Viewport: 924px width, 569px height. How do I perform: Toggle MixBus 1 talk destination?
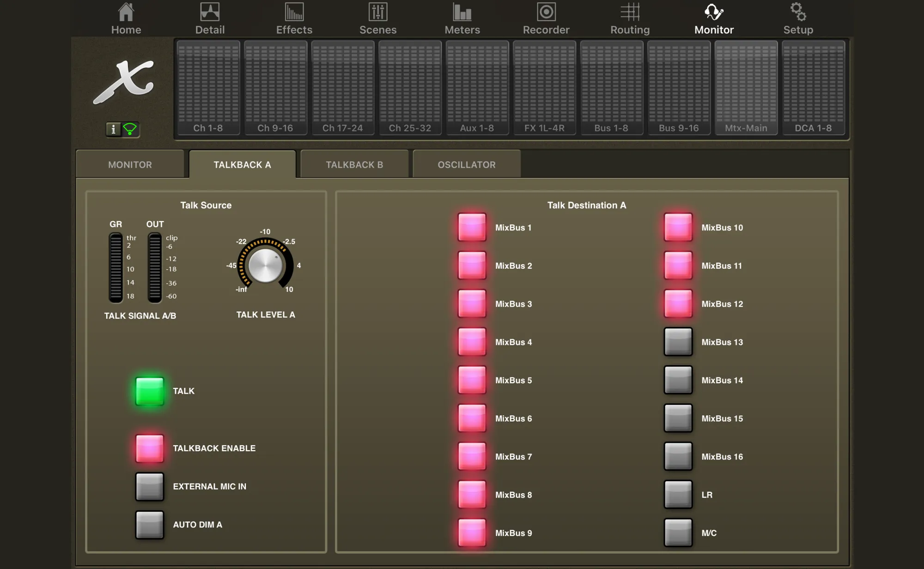point(472,227)
